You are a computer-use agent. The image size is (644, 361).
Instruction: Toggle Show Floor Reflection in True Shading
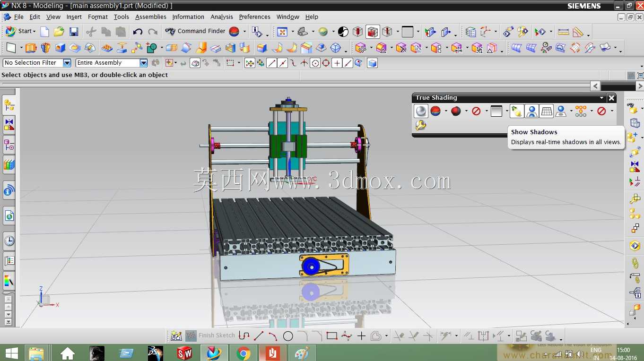532,111
